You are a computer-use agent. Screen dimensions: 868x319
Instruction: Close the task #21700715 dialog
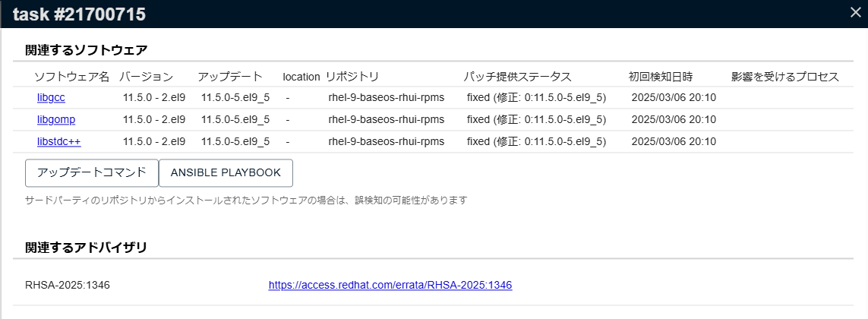[x=855, y=12]
